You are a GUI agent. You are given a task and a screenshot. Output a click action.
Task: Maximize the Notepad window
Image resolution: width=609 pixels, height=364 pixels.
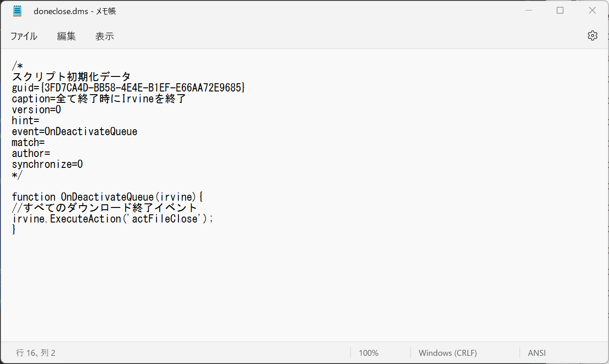(560, 10)
